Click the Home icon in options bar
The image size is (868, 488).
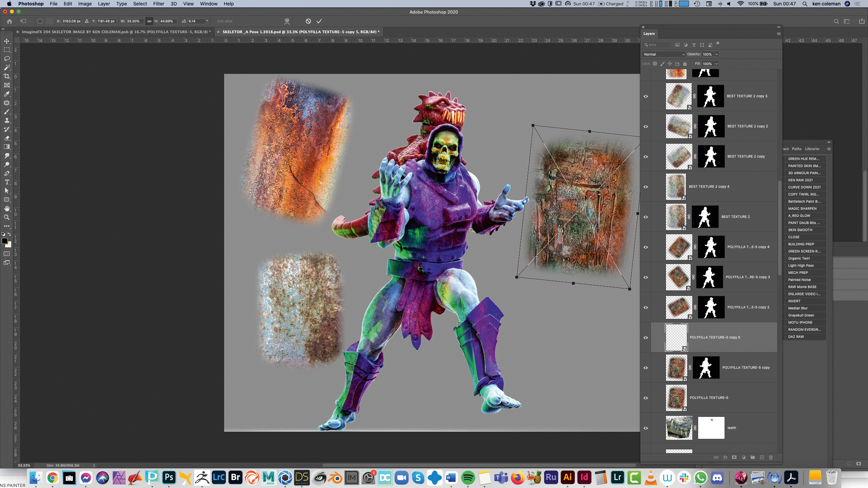9,21
